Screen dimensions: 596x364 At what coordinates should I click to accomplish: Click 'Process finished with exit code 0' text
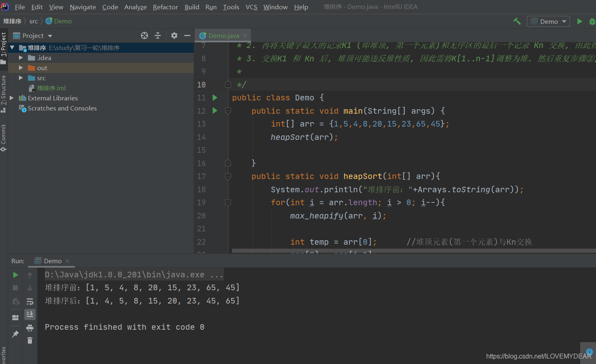pos(125,327)
